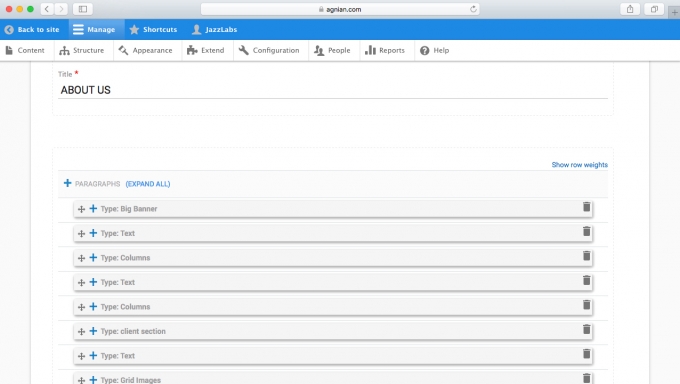Click the trash icon on Grid Images row
The image size is (680, 384).
586,378
